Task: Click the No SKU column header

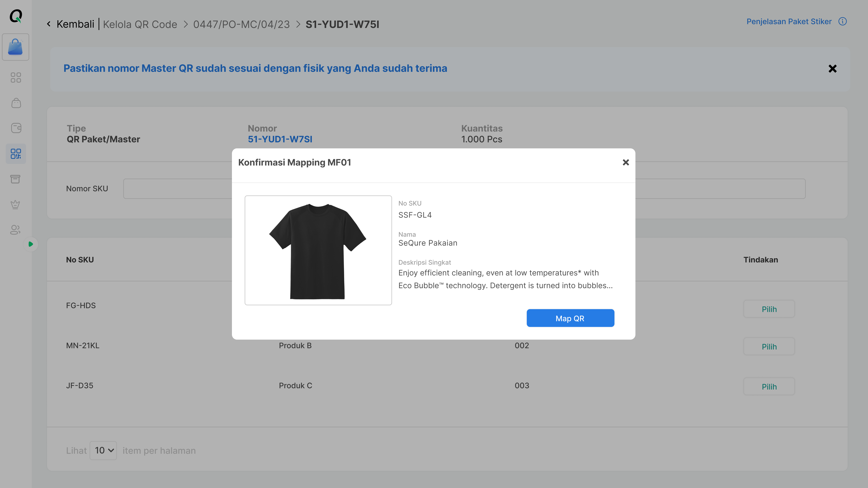Action: (x=80, y=260)
